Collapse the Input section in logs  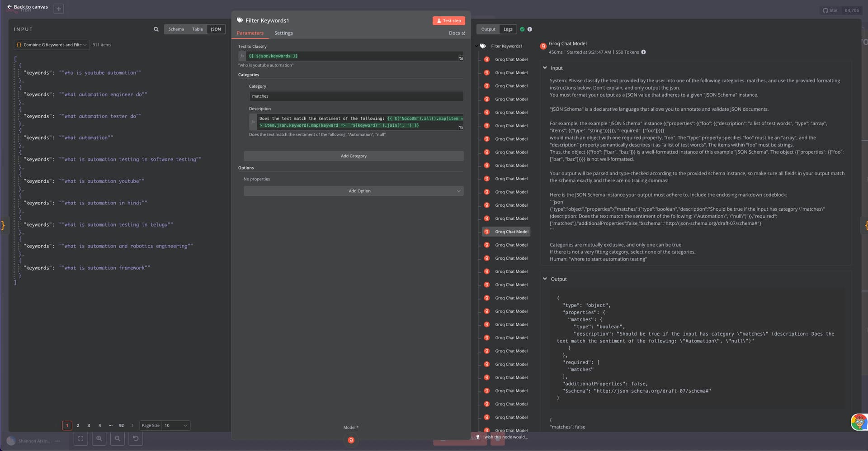(545, 68)
